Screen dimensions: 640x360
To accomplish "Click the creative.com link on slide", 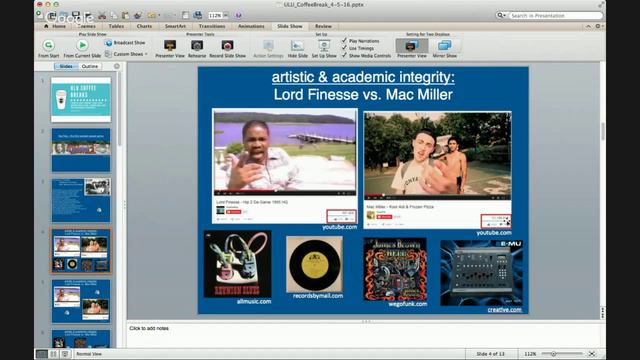I will pos(504,310).
